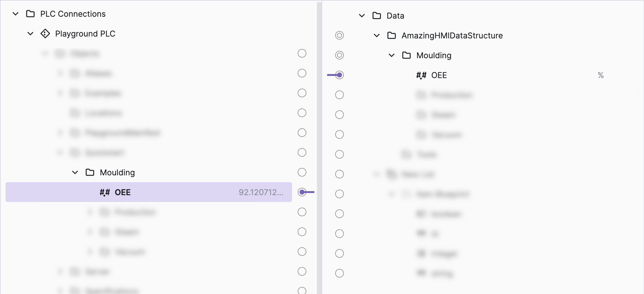This screenshot has height=294, width=644.
Task: Toggle the filled connection node of right-pane OEE
Action: [x=340, y=75]
